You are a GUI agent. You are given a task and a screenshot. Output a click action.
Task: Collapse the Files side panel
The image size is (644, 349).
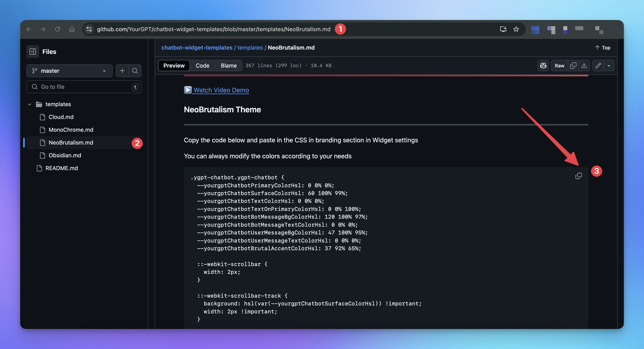click(33, 52)
